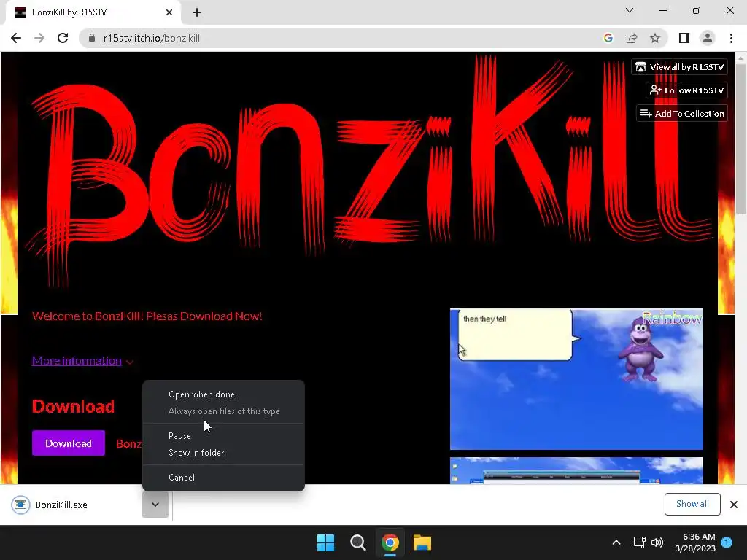Open Chrome three-dot menu
This screenshot has height=560, width=747.
731,38
